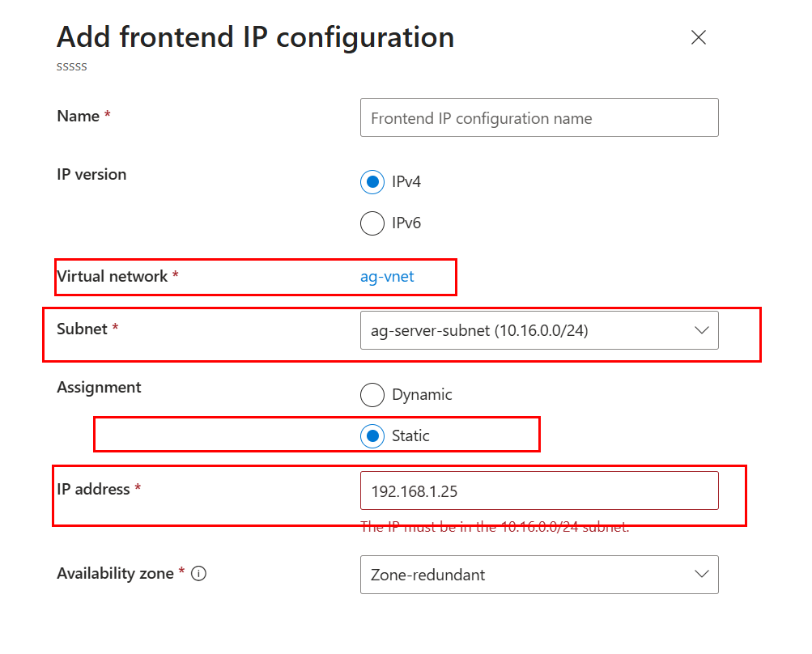Click the Subnet dropdown chevron arrow
This screenshot has width=812, height=654.
pos(701,330)
